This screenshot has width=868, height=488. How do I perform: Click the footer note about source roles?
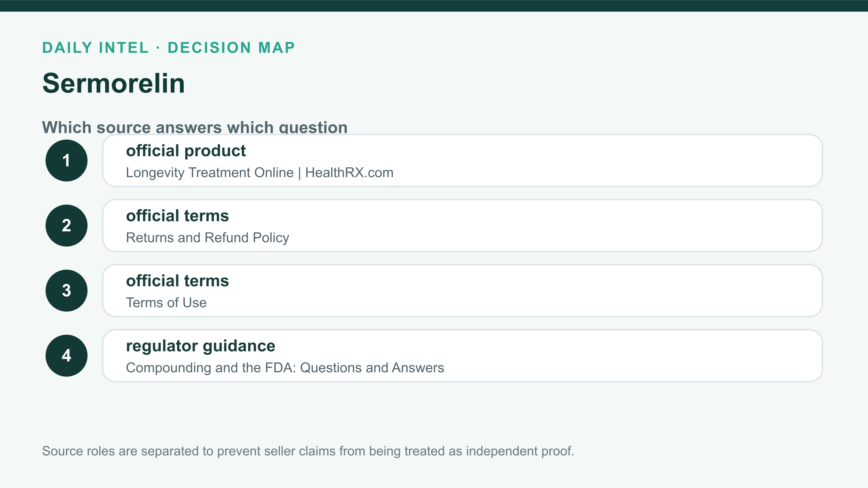[x=308, y=451]
